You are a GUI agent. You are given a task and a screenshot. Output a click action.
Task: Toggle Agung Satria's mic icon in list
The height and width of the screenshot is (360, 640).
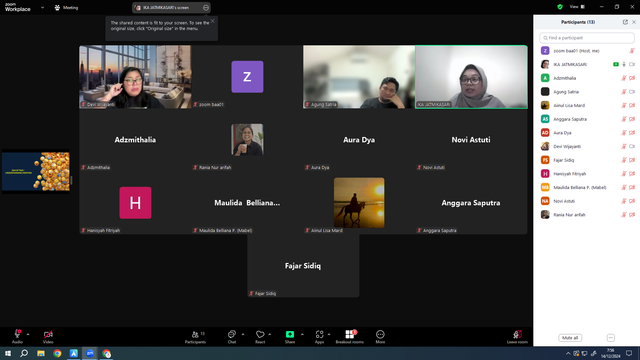(x=624, y=92)
